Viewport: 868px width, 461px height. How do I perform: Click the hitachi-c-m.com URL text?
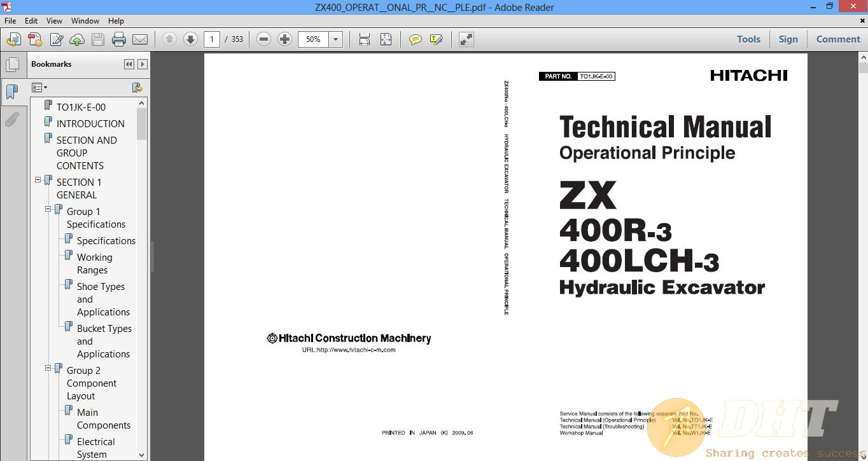(348, 350)
